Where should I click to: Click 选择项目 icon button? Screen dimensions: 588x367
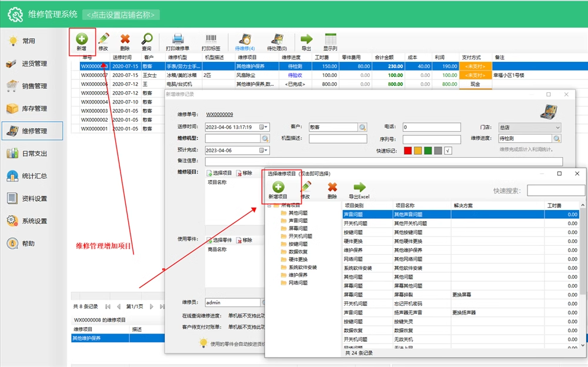(219, 173)
